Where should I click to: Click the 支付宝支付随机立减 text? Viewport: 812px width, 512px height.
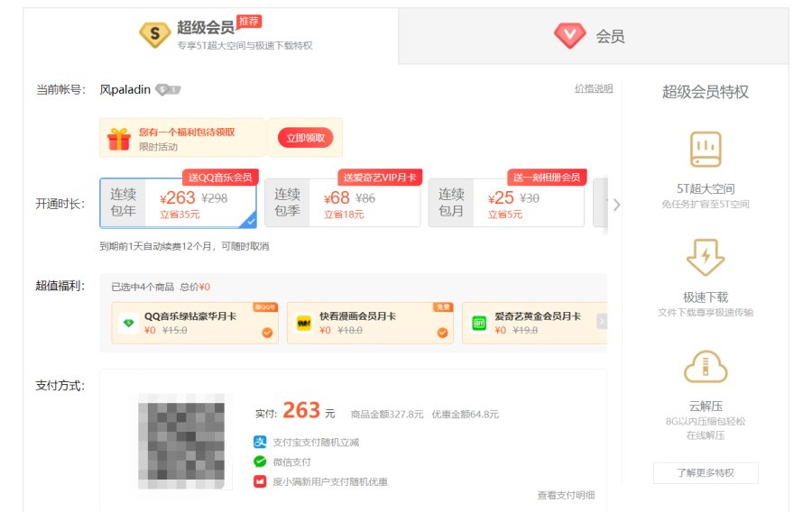316,443
